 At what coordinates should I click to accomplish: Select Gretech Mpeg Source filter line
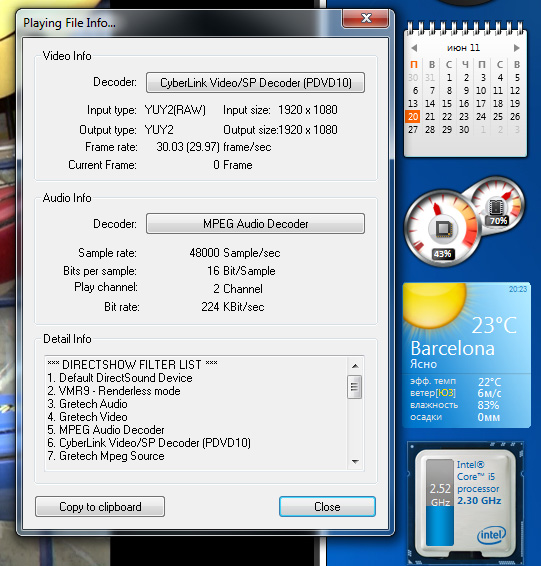tap(106, 456)
